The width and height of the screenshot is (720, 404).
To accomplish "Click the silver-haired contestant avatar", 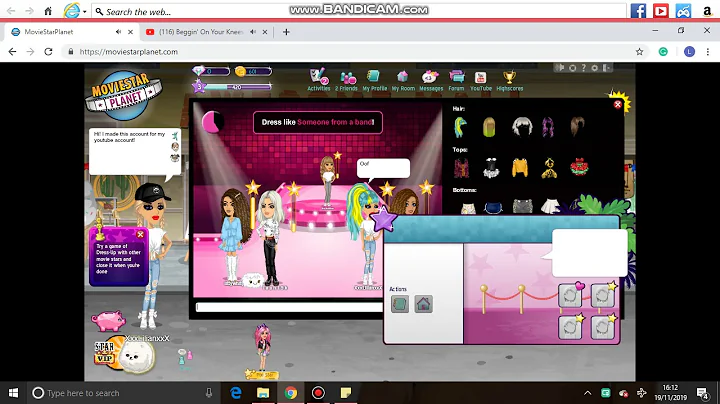I will tap(270, 239).
